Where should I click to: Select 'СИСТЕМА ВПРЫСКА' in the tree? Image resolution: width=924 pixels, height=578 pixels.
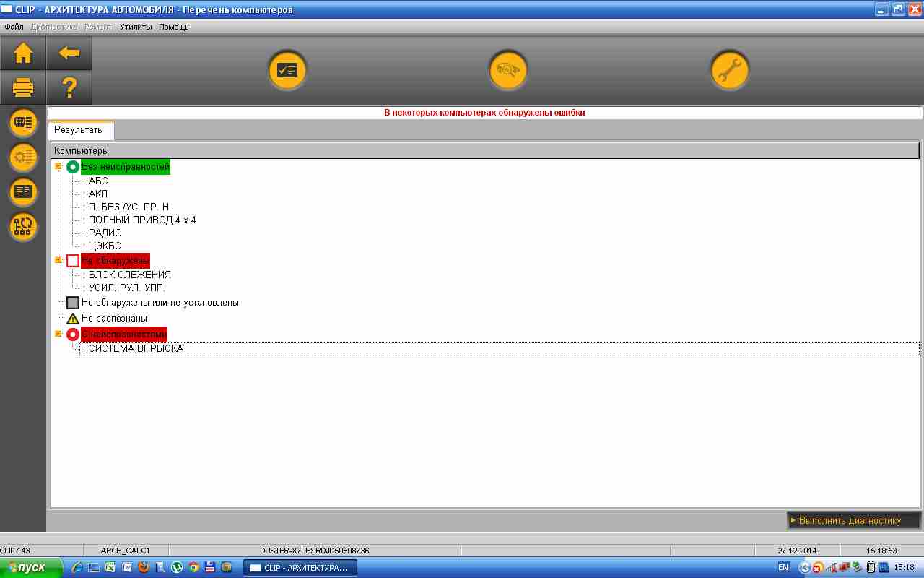tap(136, 349)
